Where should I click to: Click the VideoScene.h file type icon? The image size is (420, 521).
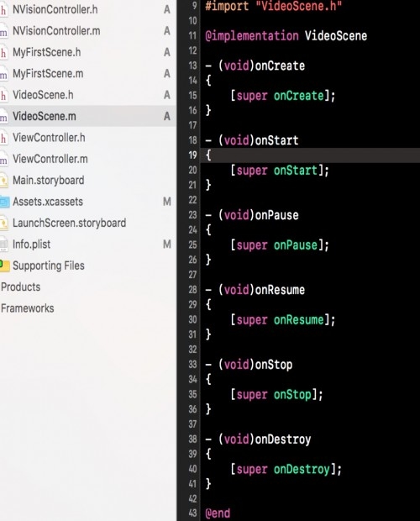coord(3,95)
